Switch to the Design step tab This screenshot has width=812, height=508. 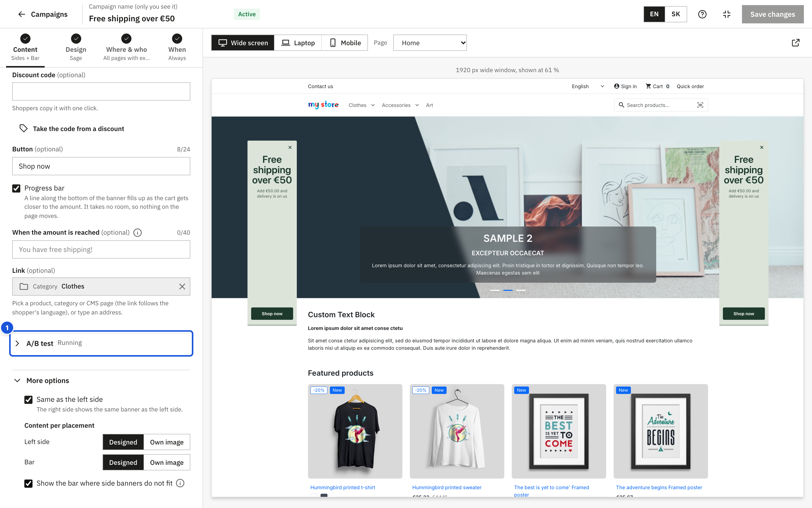click(x=76, y=47)
